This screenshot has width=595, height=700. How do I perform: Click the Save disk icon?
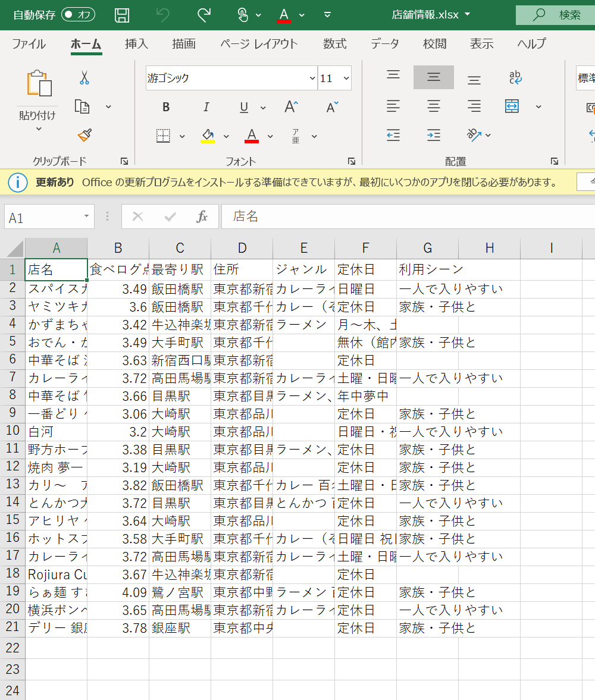click(x=122, y=15)
